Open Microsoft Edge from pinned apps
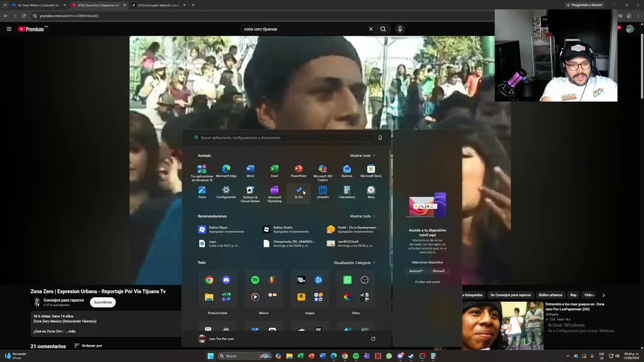Image resolution: width=644 pixels, height=362 pixels. click(x=226, y=171)
